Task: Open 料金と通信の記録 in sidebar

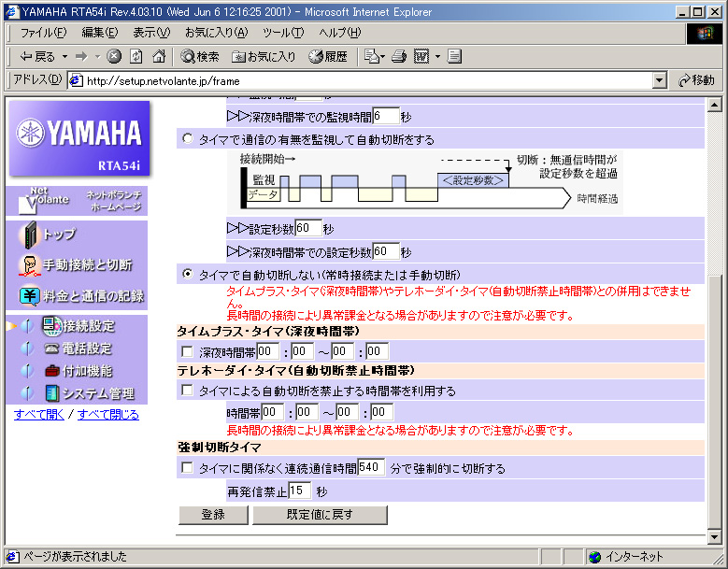Action: tap(93, 296)
